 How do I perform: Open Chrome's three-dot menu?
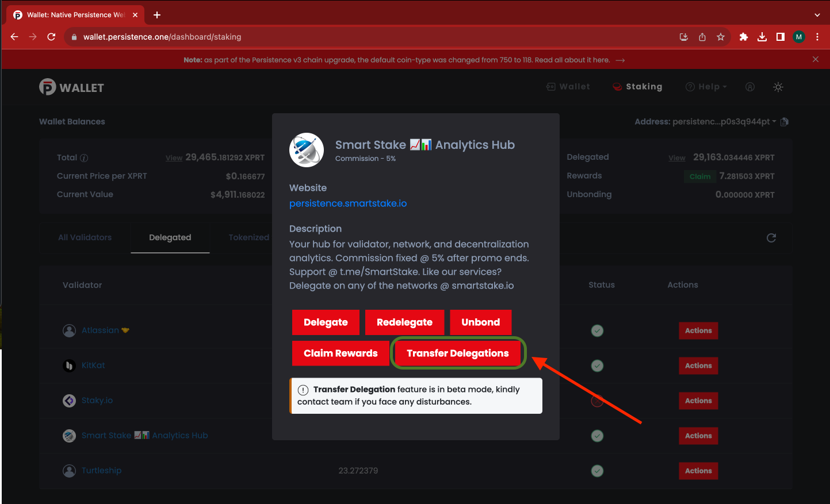(817, 37)
